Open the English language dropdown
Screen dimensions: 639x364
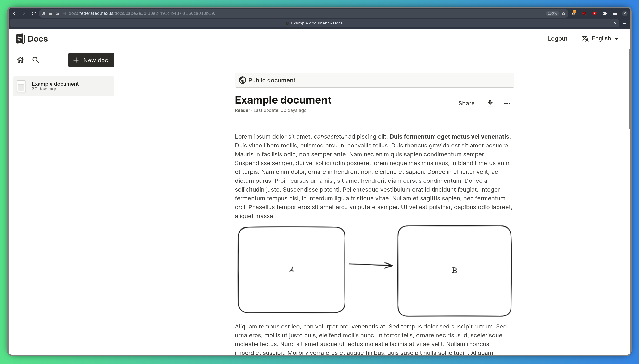click(x=601, y=38)
